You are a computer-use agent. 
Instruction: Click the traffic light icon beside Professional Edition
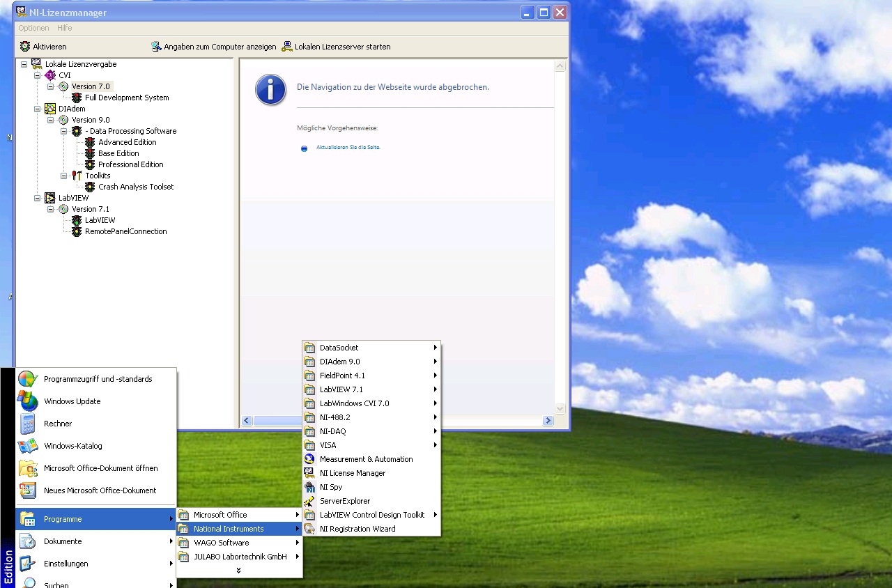(90, 164)
